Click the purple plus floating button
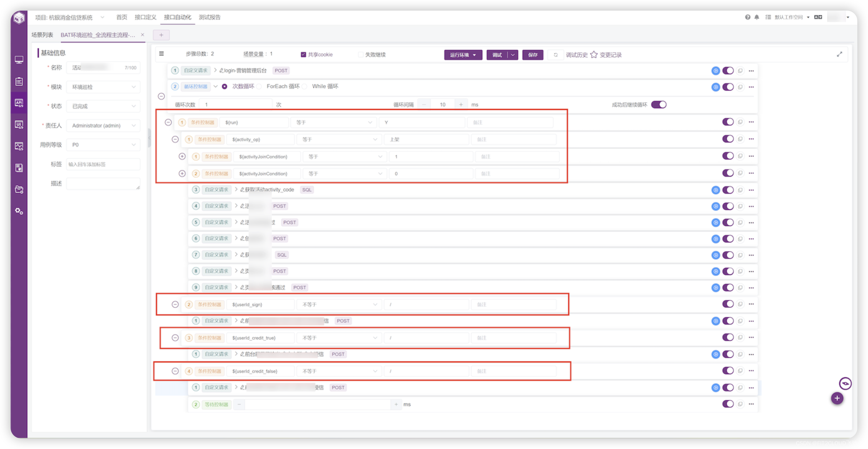The image size is (868, 449). [837, 398]
